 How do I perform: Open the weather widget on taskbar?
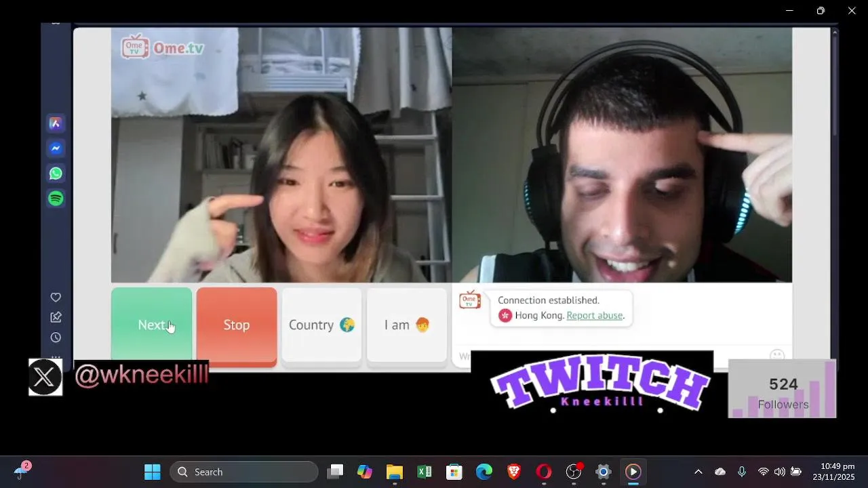click(x=22, y=470)
